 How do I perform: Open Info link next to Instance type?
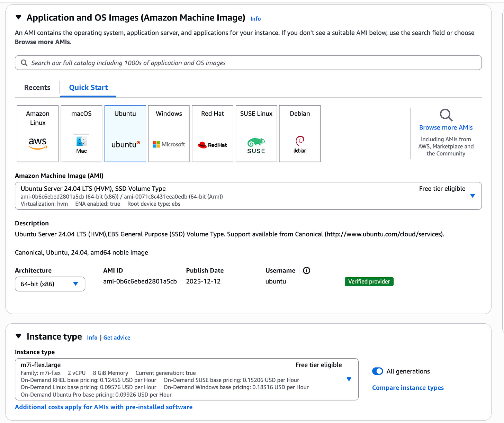click(92, 337)
